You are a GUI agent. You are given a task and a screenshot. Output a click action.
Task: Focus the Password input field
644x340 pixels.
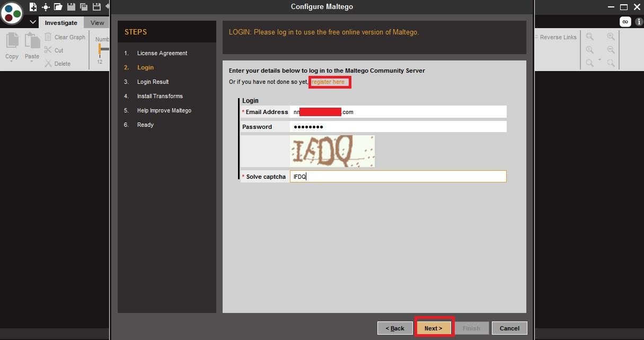tap(398, 127)
